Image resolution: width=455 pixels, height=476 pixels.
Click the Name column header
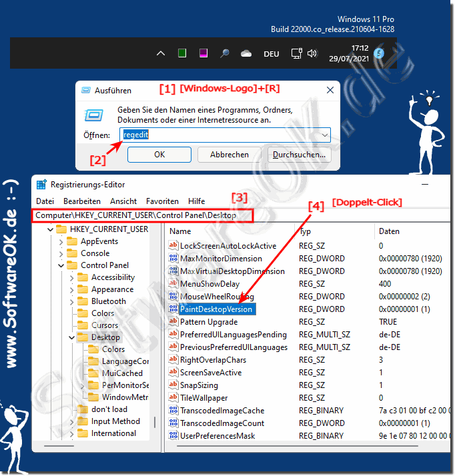pos(180,231)
